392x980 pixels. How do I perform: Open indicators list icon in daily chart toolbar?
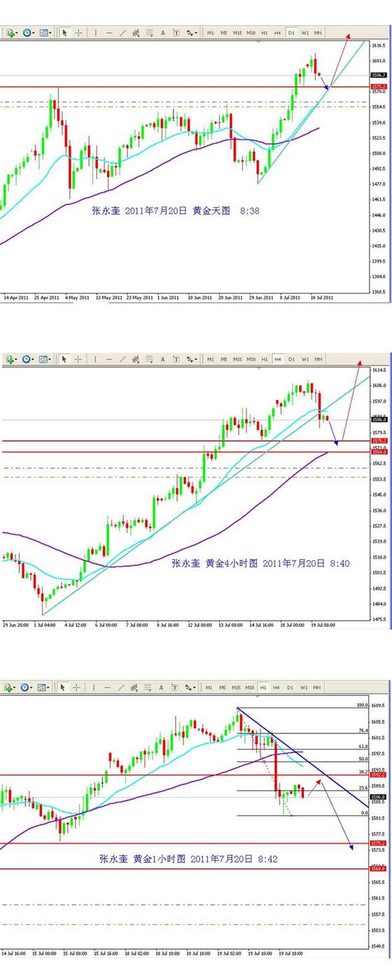(10, 32)
